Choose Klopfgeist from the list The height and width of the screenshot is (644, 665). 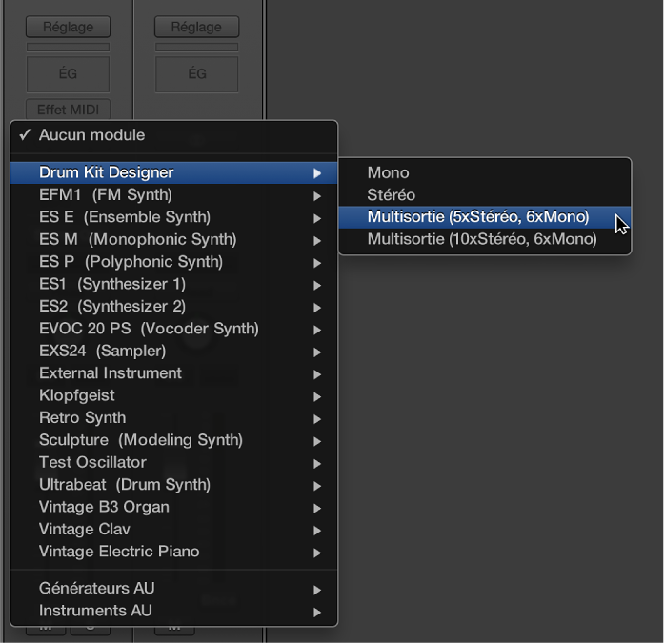tap(174, 395)
